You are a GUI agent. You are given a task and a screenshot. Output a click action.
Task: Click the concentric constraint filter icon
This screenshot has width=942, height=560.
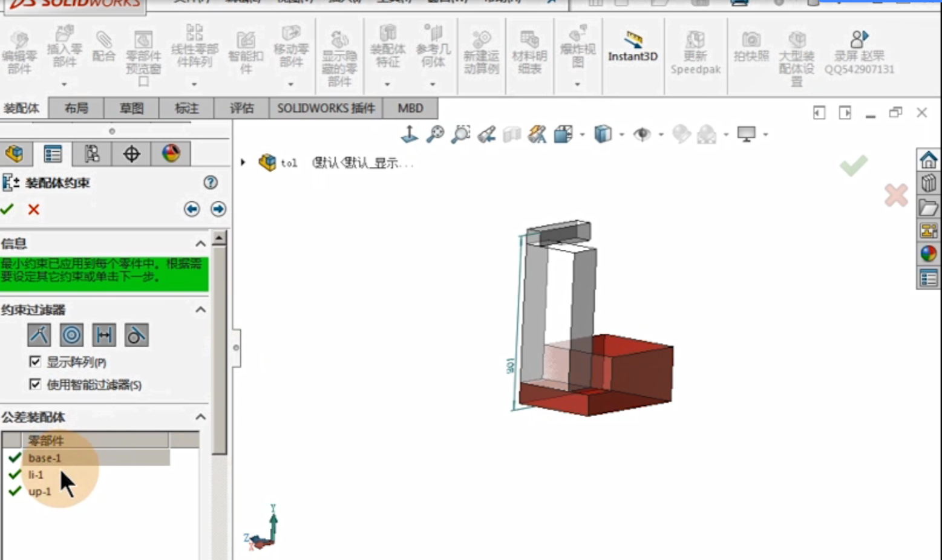71,335
